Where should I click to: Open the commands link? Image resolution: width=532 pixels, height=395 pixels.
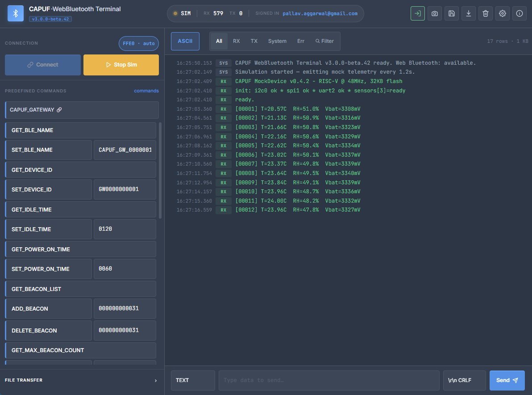[x=146, y=91]
